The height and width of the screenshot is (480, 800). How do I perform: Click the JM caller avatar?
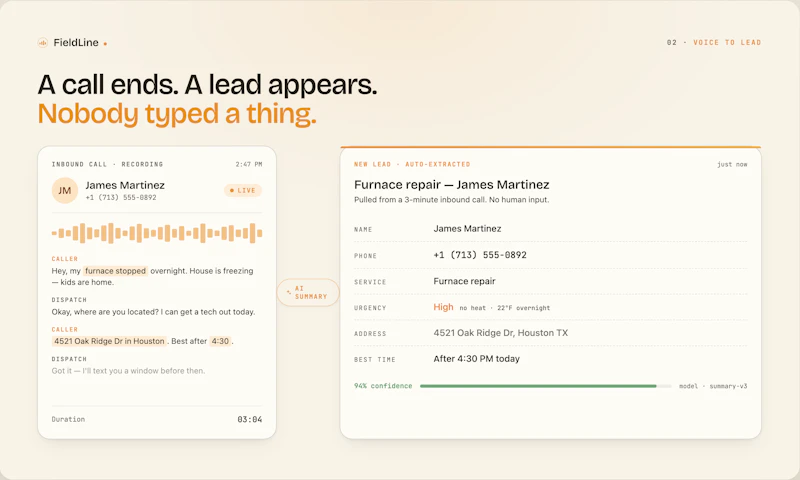click(x=65, y=191)
